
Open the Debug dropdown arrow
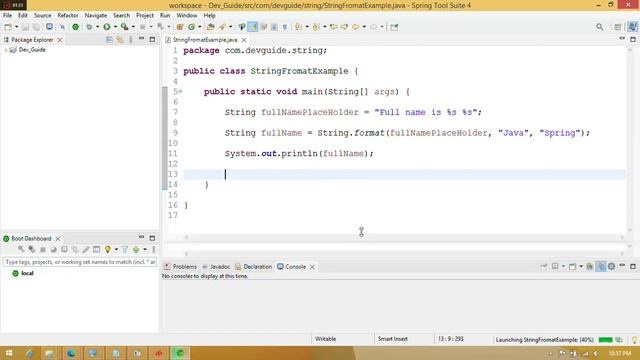click(98, 27)
